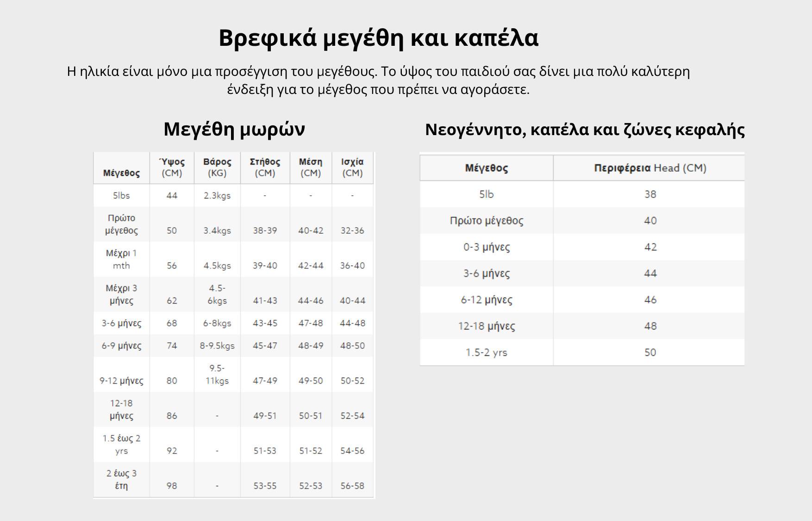The width and height of the screenshot is (812, 521).
Task: Click the '41-43' chest cell
Action: [x=265, y=301]
